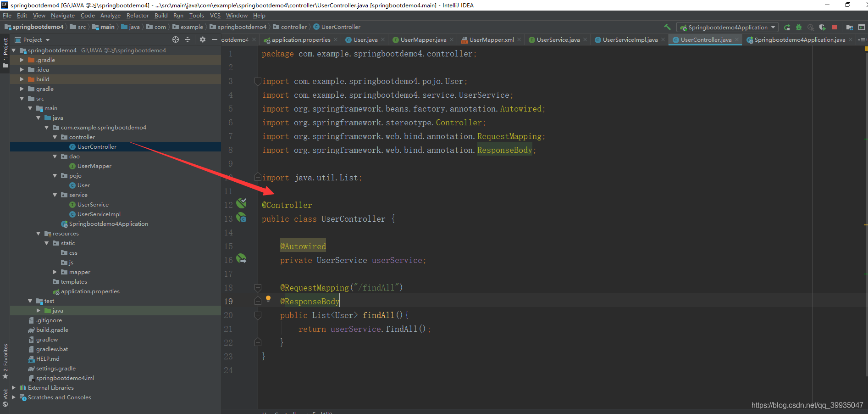This screenshot has height=414, width=868.
Task: Collapse the controller package
Action: tap(55, 137)
